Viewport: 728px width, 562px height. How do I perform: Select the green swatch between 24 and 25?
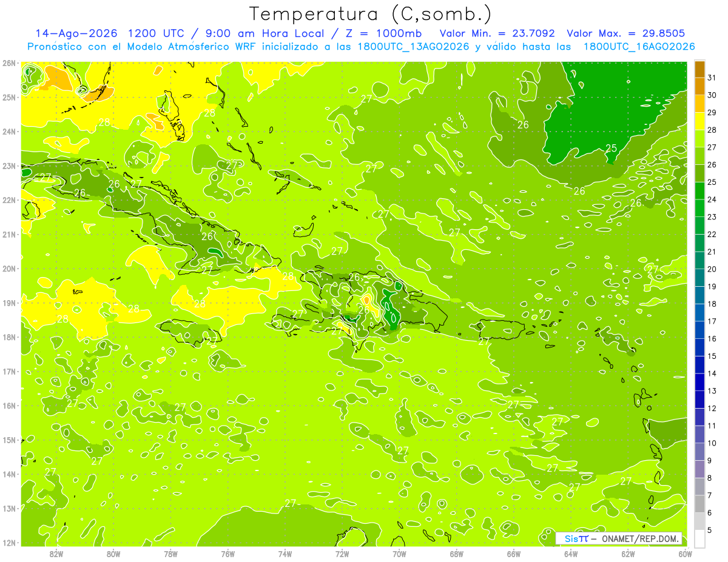(699, 191)
